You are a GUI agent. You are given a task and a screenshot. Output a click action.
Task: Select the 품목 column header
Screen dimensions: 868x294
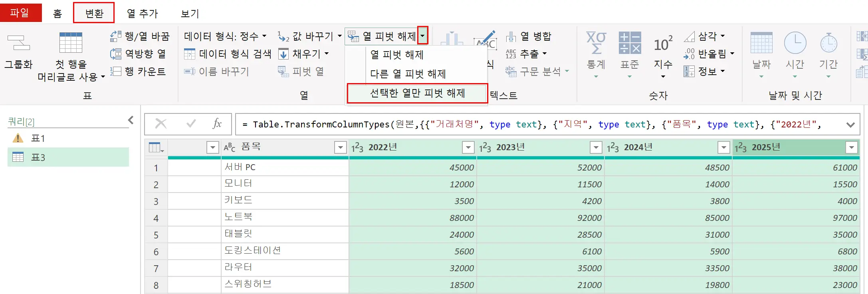pos(285,147)
